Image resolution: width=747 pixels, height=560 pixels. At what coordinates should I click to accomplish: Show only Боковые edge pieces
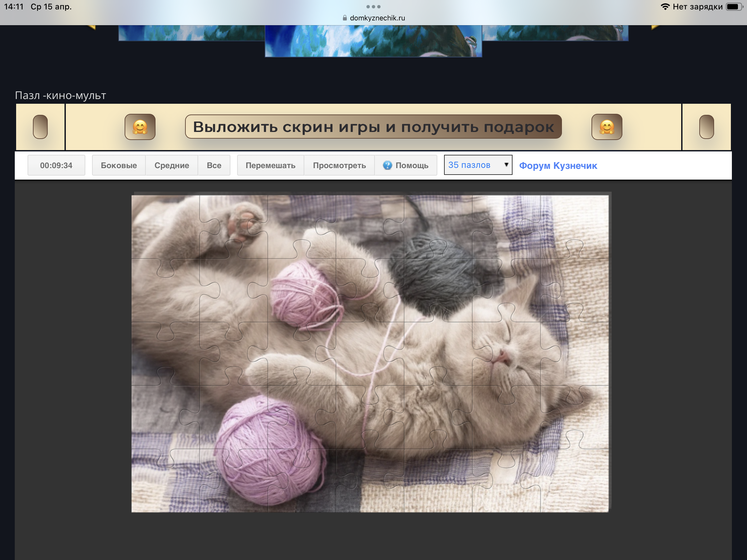click(119, 166)
